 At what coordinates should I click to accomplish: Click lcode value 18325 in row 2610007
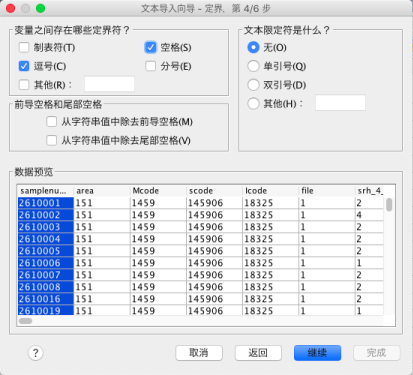coord(270,275)
